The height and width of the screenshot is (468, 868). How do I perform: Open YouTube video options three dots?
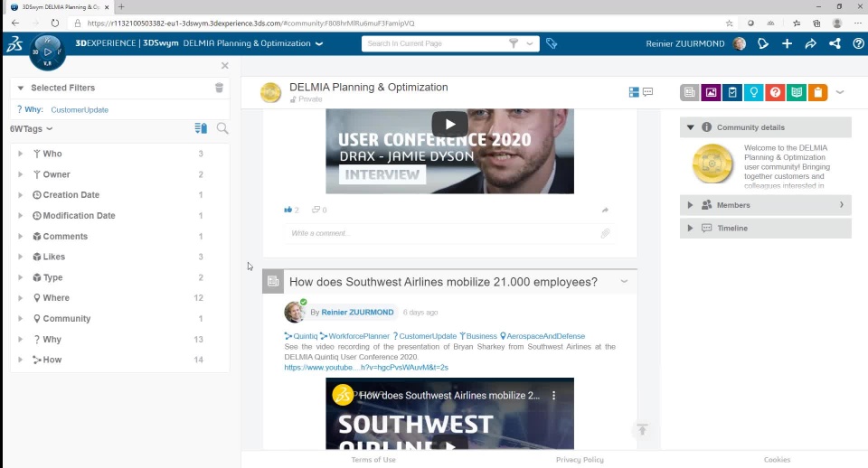553,396
